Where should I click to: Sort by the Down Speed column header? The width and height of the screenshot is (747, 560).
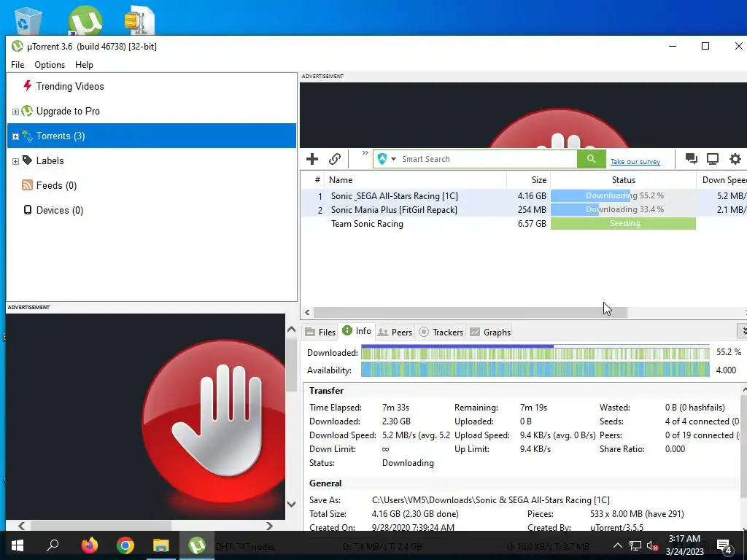pyautogui.click(x=721, y=180)
